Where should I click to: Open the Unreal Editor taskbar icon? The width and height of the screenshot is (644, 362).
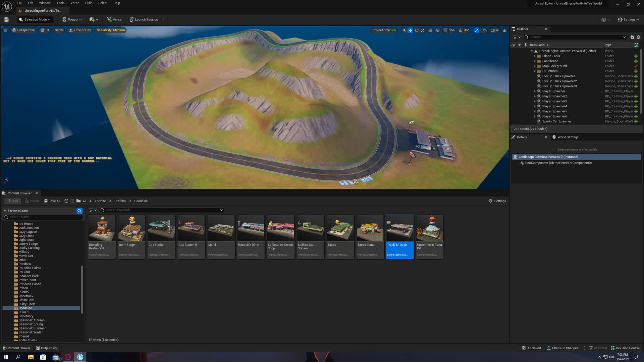coord(80,357)
